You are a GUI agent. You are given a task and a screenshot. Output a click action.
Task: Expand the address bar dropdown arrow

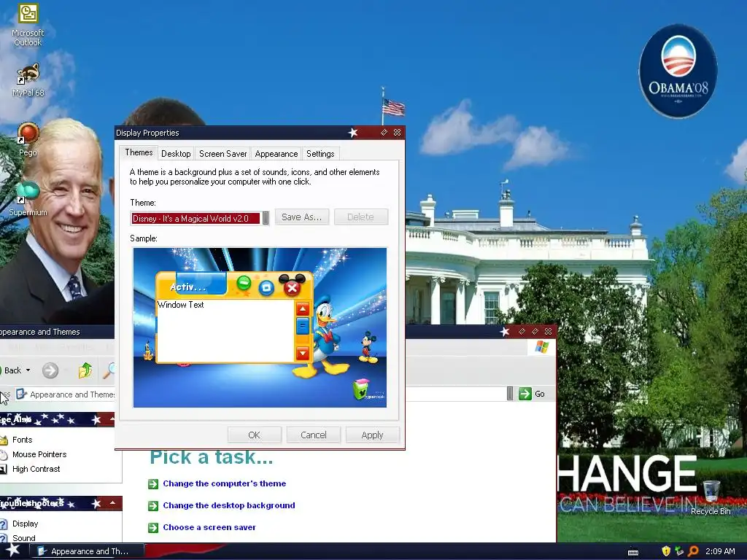click(x=510, y=393)
